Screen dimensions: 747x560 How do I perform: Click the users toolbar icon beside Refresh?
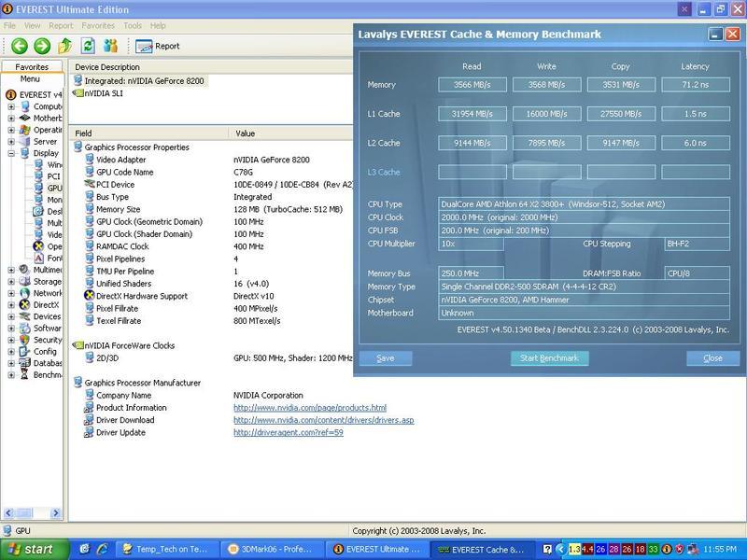coord(110,46)
